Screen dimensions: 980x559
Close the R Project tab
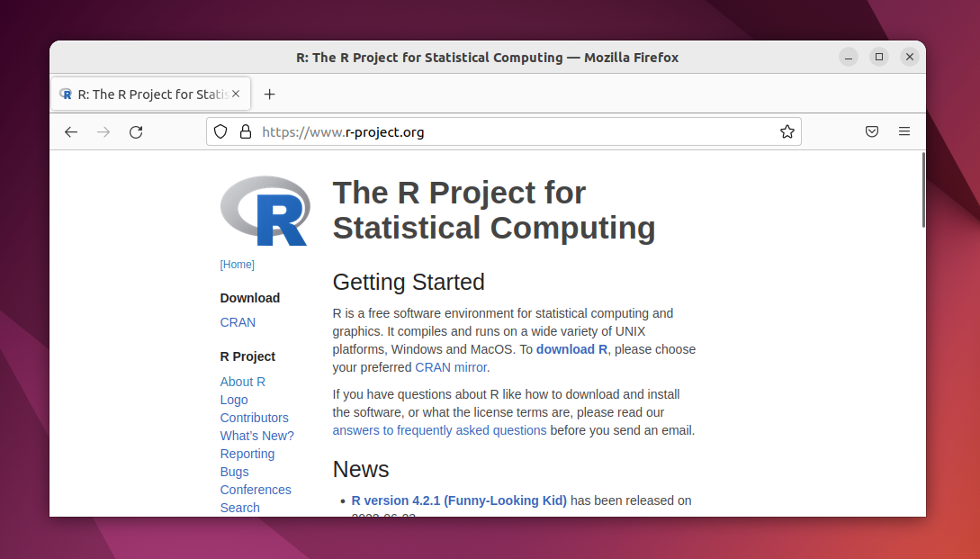tap(236, 94)
